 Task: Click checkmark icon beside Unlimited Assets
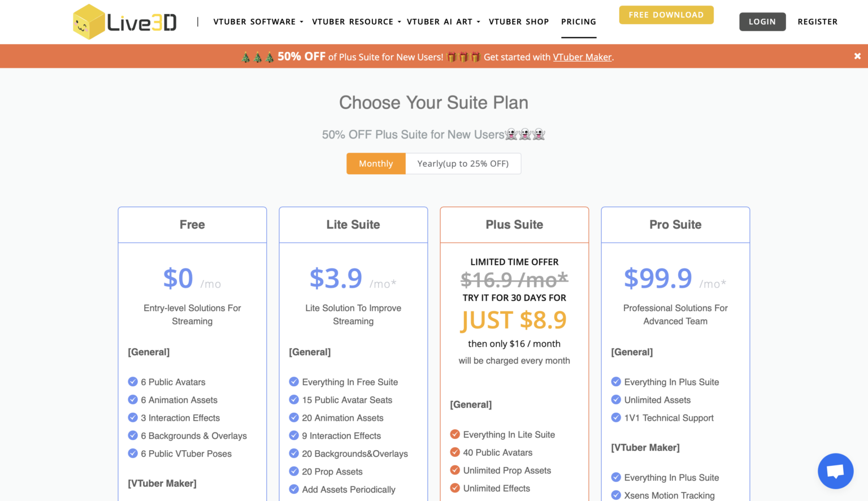[x=616, y=400]
